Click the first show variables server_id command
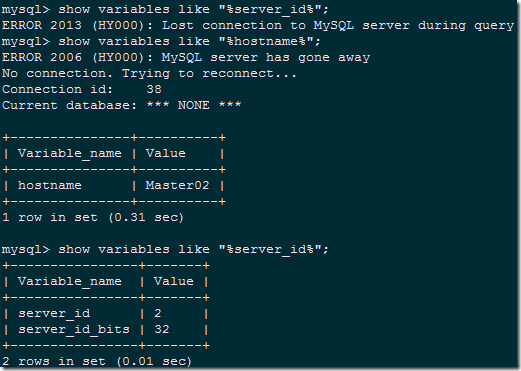The height and width of the screenshot is (371, 521). tap(165, 10)
